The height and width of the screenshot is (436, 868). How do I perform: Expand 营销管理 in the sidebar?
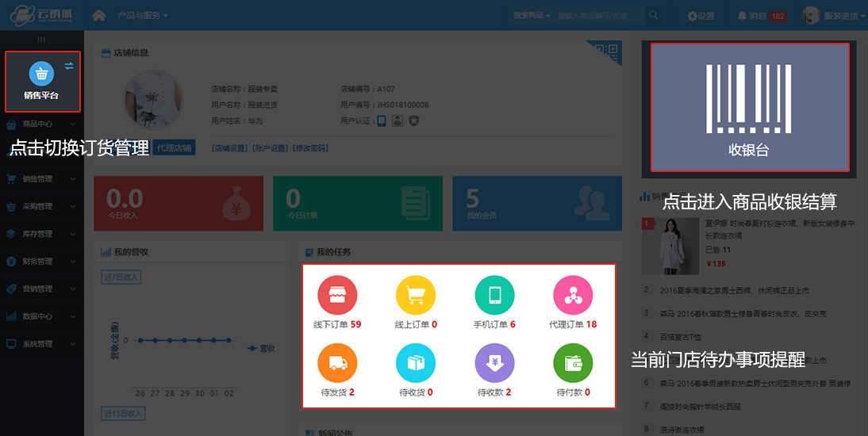coord(41,289)
